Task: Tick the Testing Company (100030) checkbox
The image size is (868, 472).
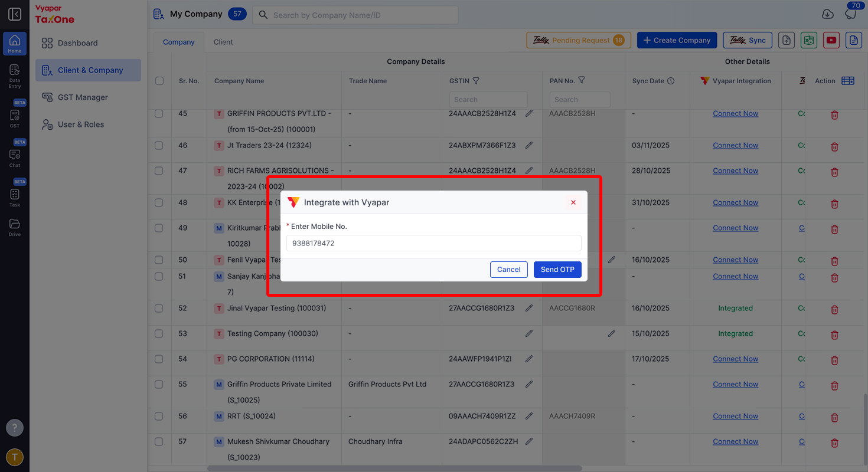Action: tap(159, 333)
